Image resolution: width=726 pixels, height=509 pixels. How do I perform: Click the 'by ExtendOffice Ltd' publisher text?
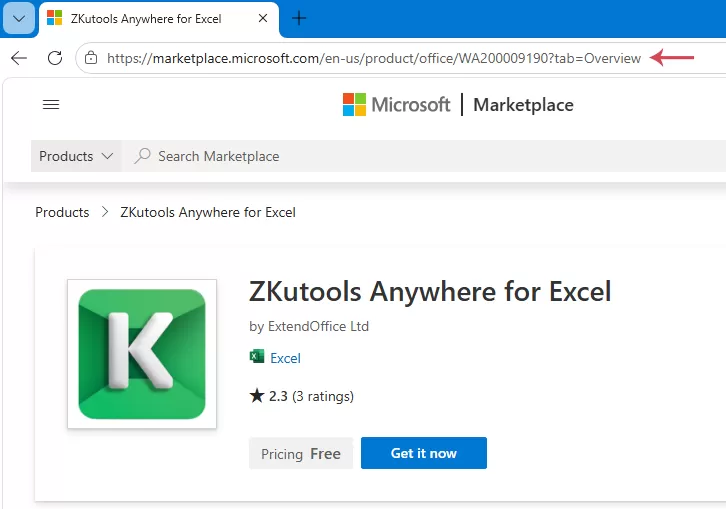309,326
